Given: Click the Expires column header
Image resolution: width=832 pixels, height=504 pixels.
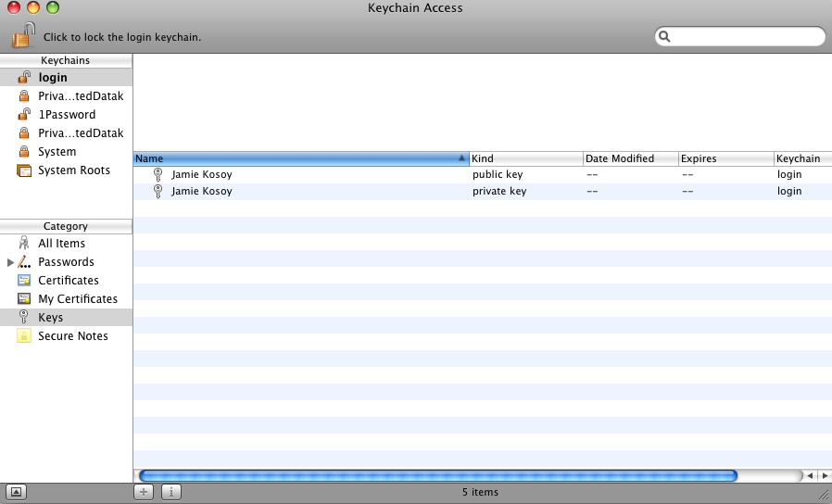Looking at the screenshot, I should [725, 158].
